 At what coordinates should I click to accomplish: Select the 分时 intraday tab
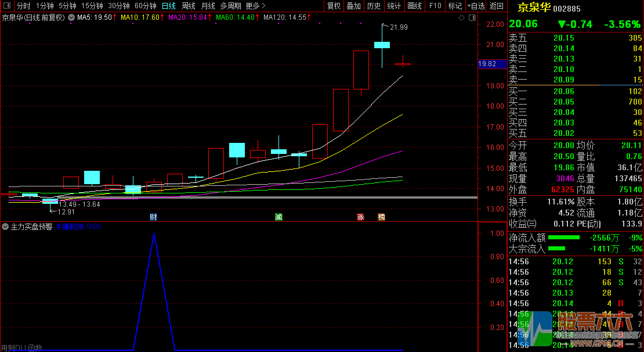23,6
